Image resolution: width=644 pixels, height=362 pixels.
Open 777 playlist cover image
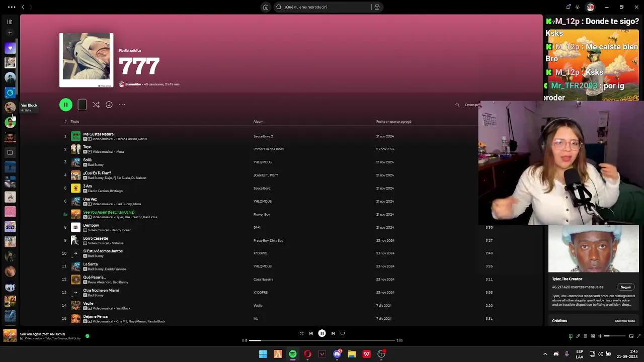click(86, 60)
